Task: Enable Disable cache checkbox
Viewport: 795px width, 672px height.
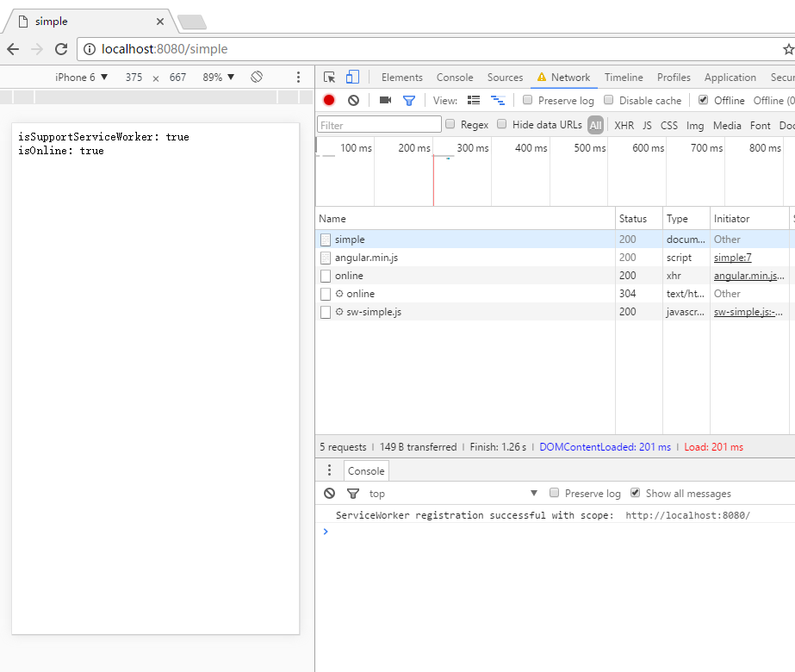Action: point(608,100)
